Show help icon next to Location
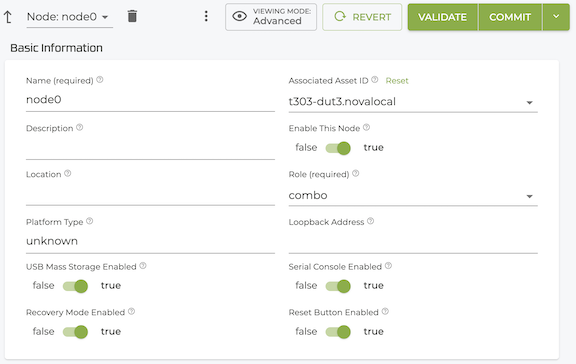 point(68,173)
